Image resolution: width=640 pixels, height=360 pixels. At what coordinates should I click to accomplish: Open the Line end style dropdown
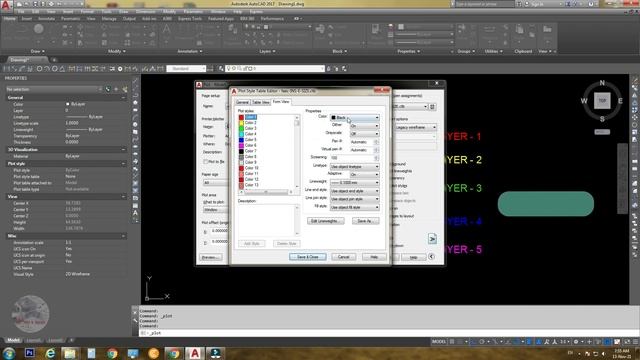[x=354, y=191]
